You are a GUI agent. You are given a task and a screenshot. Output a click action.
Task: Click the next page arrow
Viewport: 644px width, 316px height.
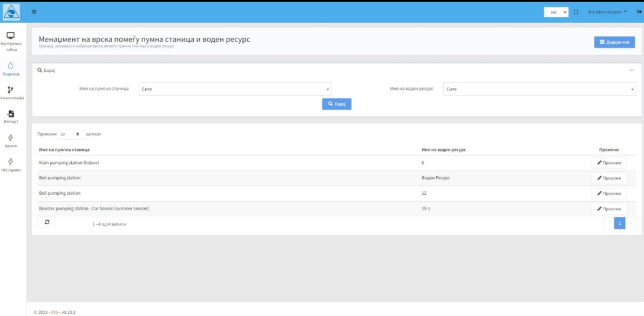(x=631, y=223)
